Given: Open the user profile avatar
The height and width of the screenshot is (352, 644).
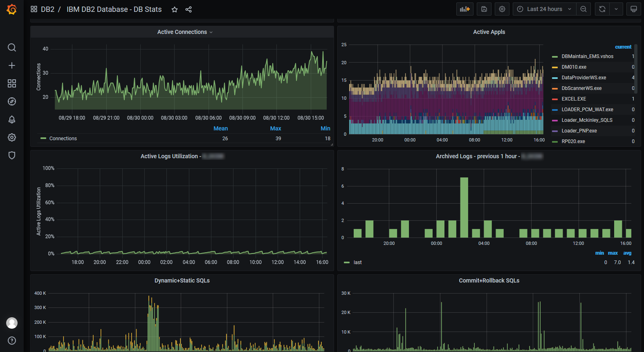Looking at the screenshot, I should pos(12,323).
